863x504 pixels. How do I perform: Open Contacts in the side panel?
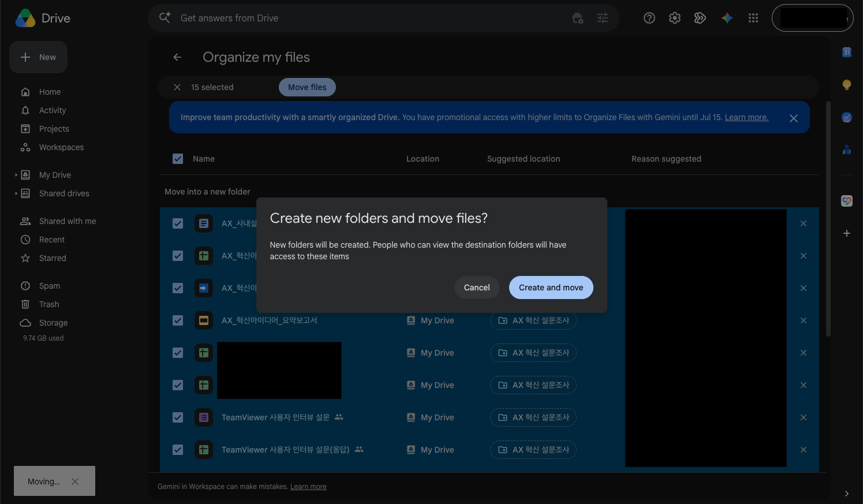coord(847,150)
